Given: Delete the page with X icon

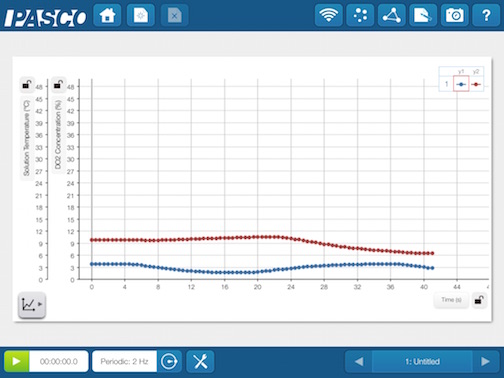Looking at the screenshot, I should tap(174, 15).
